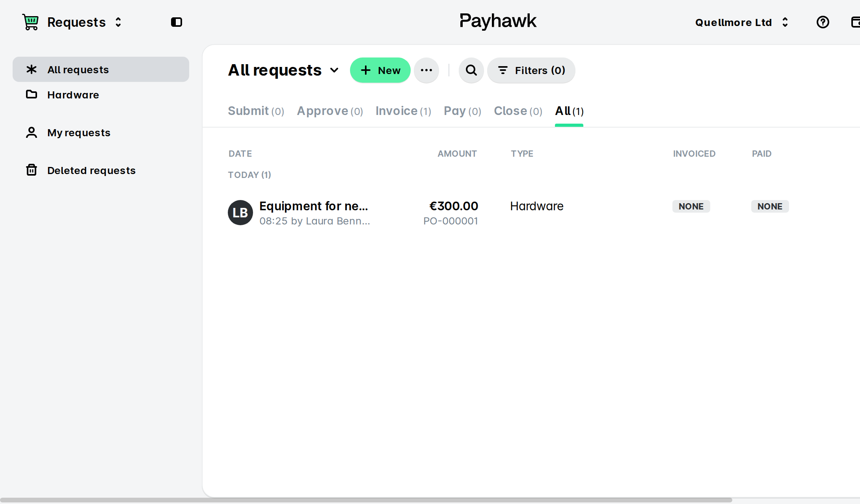Click the person icon beside My requests
This screenshot has width=860, height=504.
point(32,132)
